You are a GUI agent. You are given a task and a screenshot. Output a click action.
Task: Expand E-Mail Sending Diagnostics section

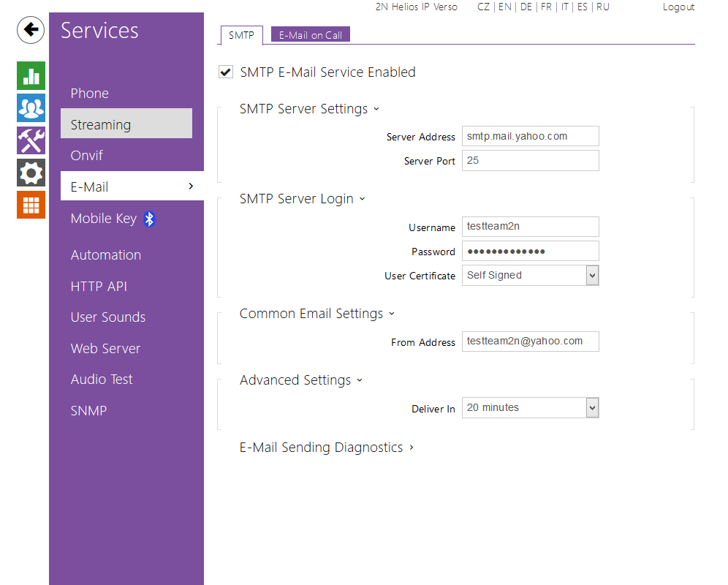(326, 448)
